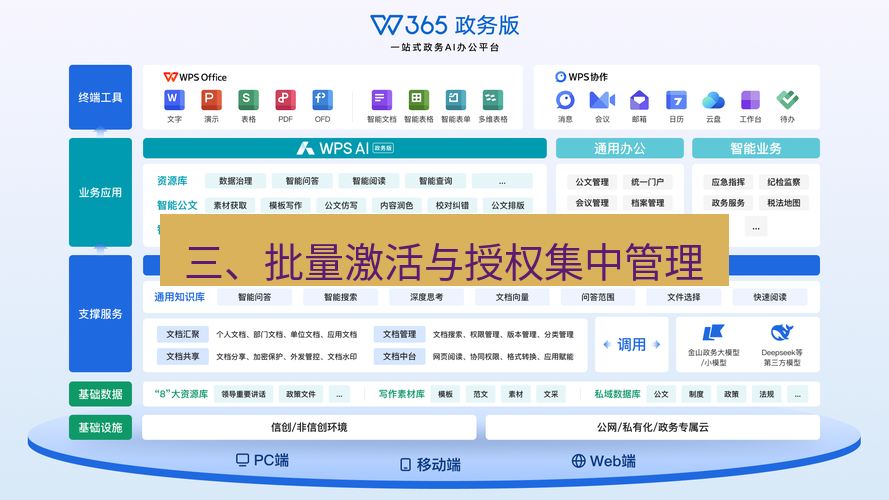Click the 文档向量 tag
Screen dimensions: 889x500
click(512, 297)
